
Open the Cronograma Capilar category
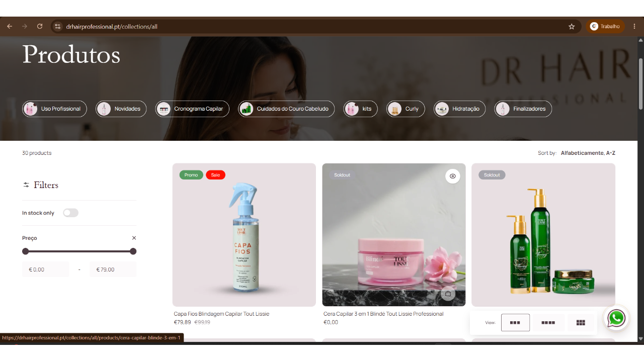[192, 109]
